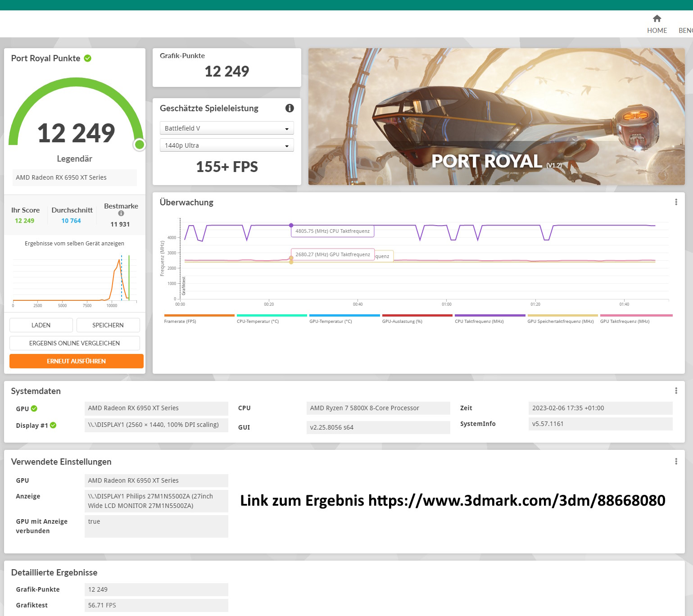
Task: Toggle the GPU-Temperatur legend series
Action: coord(344,319)
